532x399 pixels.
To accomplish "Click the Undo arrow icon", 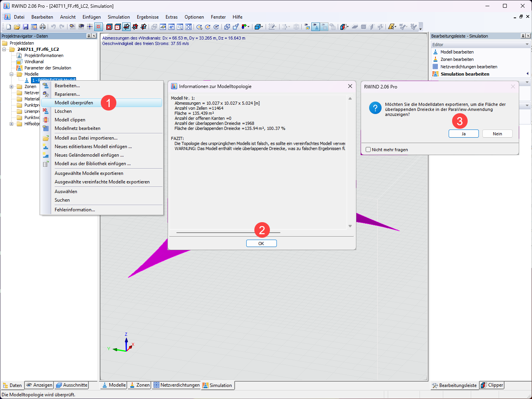I will pyautogui.click(x=53, y=26).
